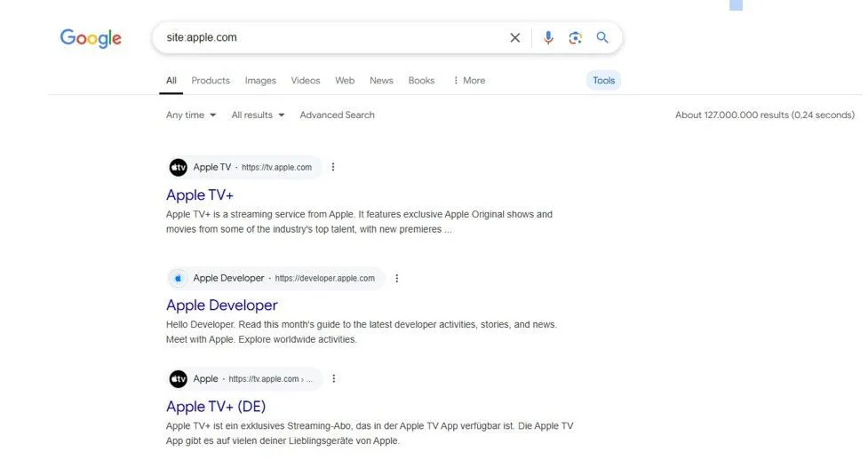Open three-dot menu for Apple TV result
Screen dimensions: 868x460
click(x=333, y=167)
